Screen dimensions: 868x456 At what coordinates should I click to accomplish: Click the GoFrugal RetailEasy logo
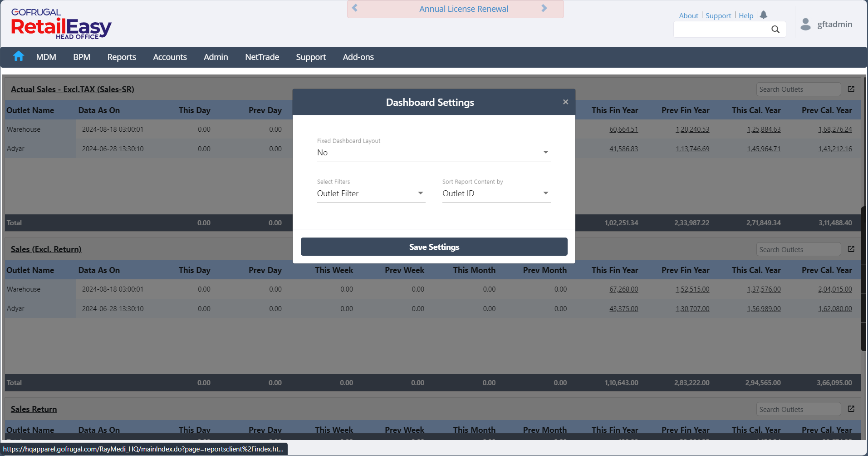[x=61, y=24]
